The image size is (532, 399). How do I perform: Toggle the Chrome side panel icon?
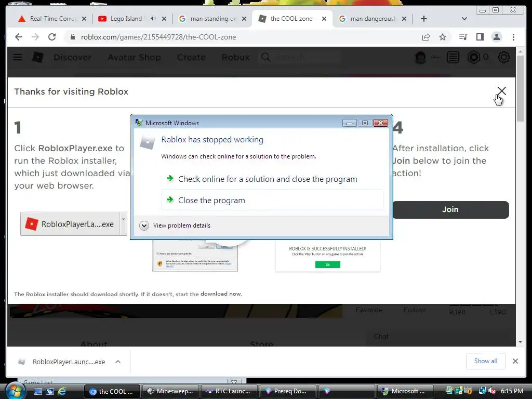coord(480,37)
